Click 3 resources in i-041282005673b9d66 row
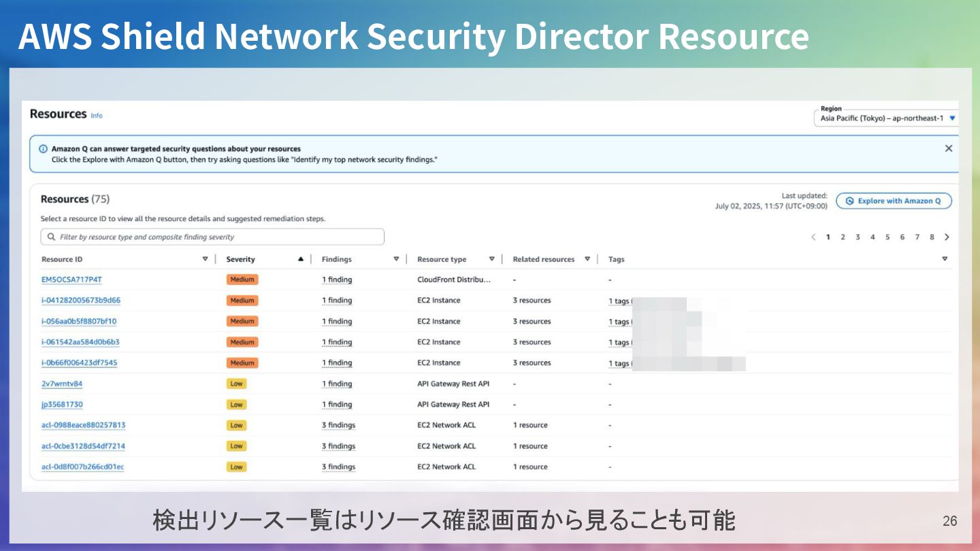This screenshot has width=980, height=551. coord(532,300)
